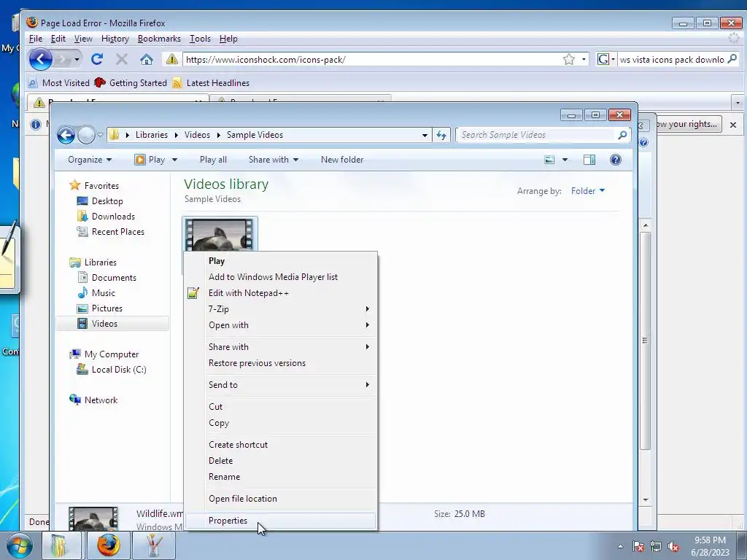Click Explorer back navigation button
Viewport: 747px width, 560px height.
coord(66,135)
